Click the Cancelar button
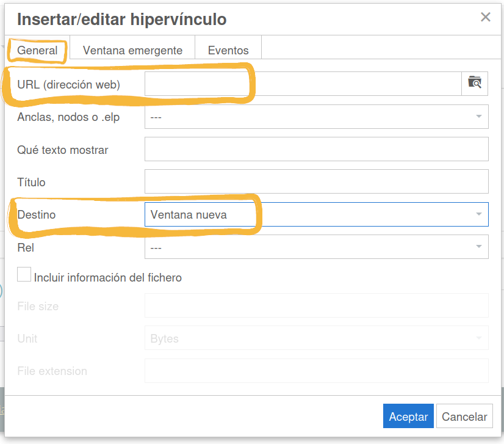504x444 pixels. pos(464,417)
